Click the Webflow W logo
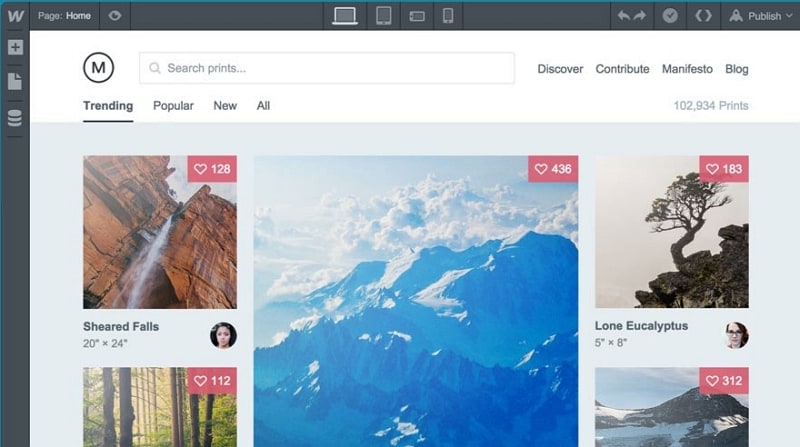The height and width of the screenshot is (447, 800). tap(15, 16)
